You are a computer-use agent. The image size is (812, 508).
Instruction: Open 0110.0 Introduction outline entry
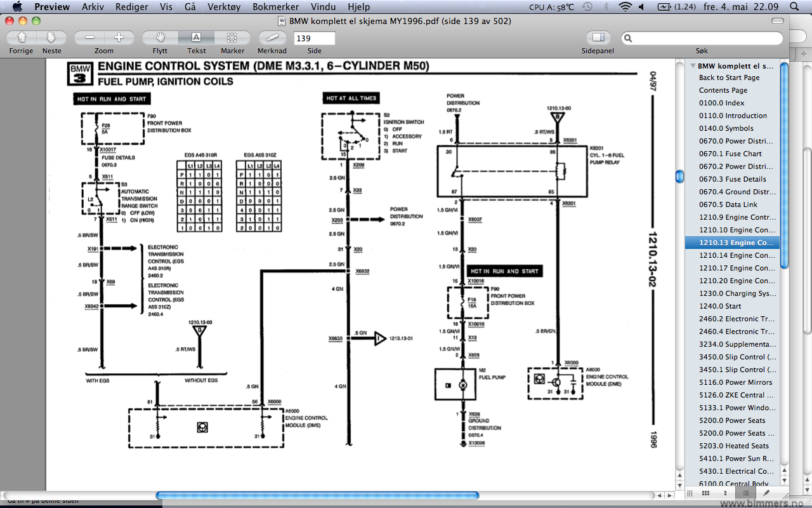(x=733, y=116)
